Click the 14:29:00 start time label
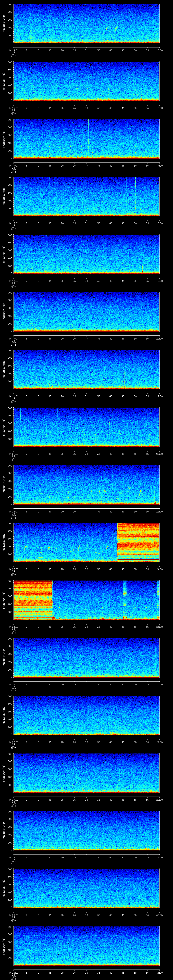This screenshot has height=980, width=173. pyautogui.click(x=13, y=915)
